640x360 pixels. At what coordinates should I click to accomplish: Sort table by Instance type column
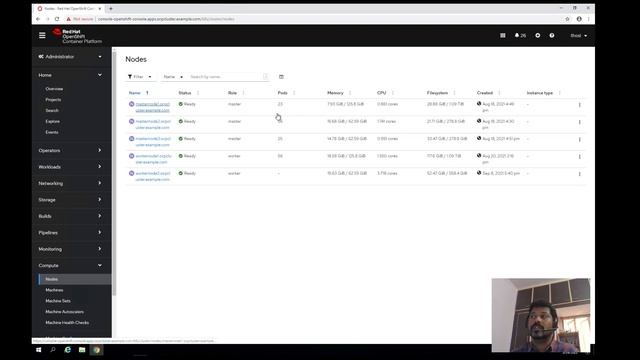tap(540, 93)
